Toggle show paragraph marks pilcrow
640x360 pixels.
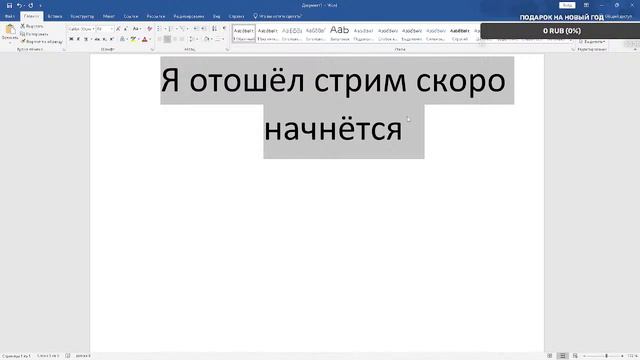(x=224, y=29)
